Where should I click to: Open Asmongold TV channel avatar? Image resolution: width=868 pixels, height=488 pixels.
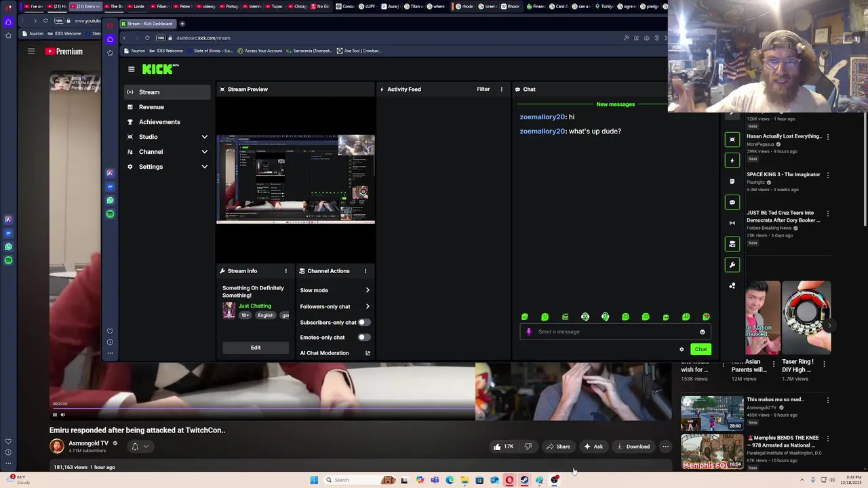coord(57,446)
